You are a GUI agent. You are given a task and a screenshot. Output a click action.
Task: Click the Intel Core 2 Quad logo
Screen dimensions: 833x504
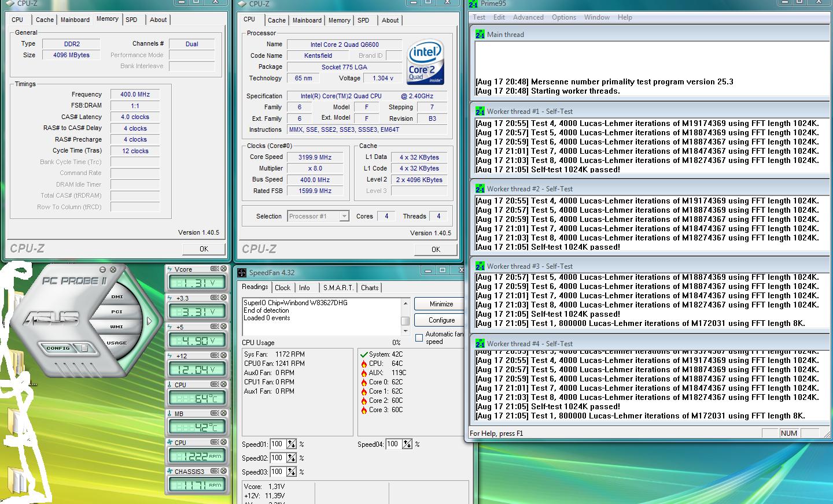coord(425,62)
